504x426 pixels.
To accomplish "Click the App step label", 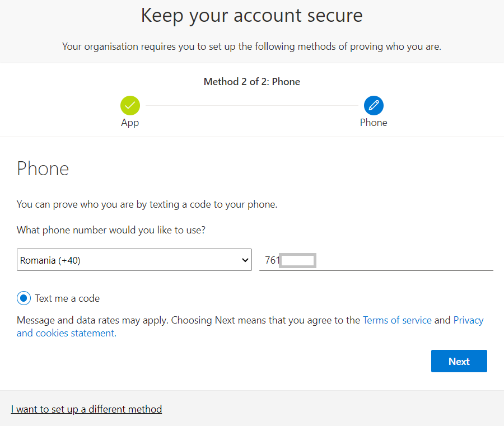I will click(x=130, y=123).
